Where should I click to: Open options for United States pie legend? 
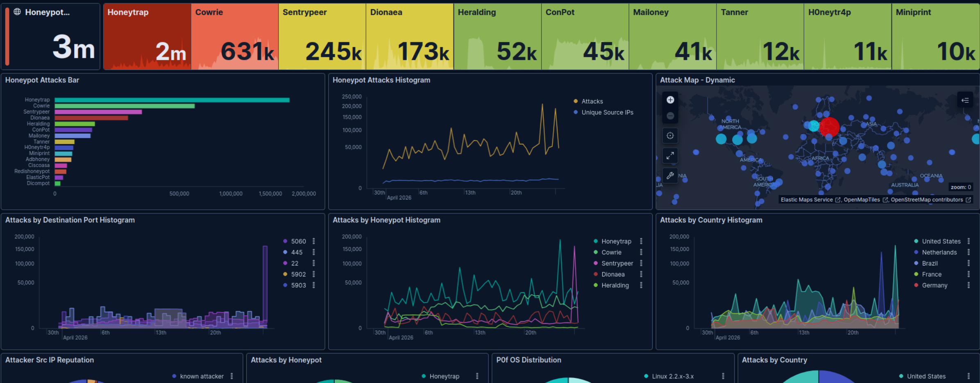tap(969, 376)
